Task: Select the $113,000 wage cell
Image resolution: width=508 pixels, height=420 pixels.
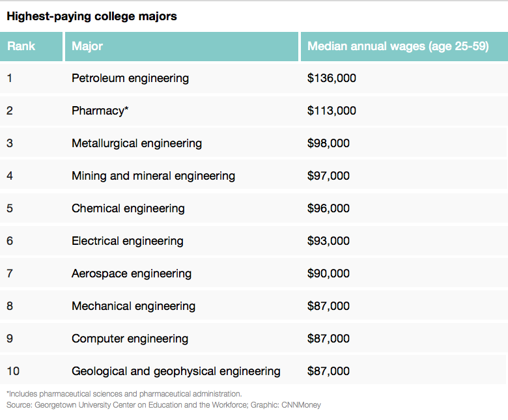Action: (x=332, y=111)
